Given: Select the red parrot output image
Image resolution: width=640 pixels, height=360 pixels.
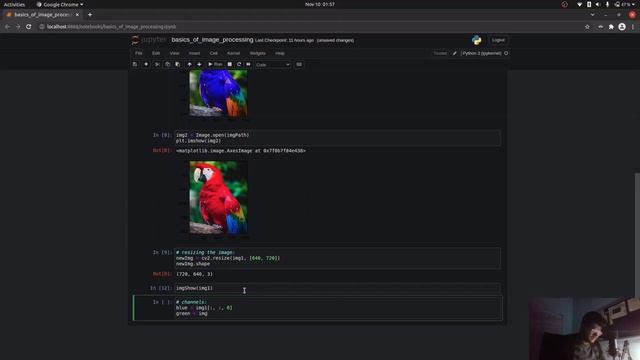Looking at the screenshot, I should coord(218,197).
